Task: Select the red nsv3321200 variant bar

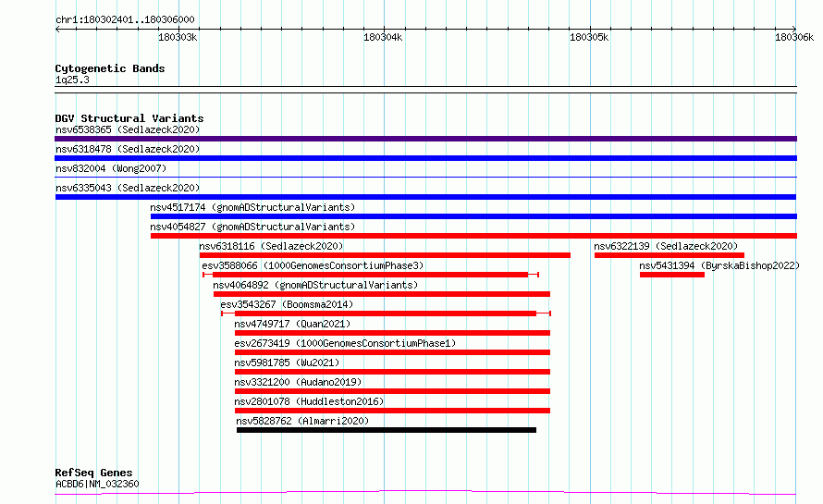Action: (x=392, y=391)
